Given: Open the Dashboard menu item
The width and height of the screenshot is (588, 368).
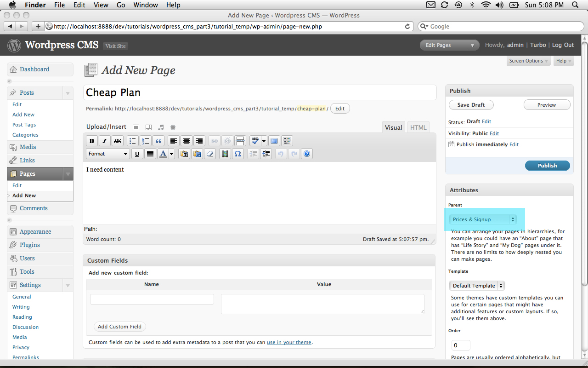Looking at the screenshot, I should 40,69.
